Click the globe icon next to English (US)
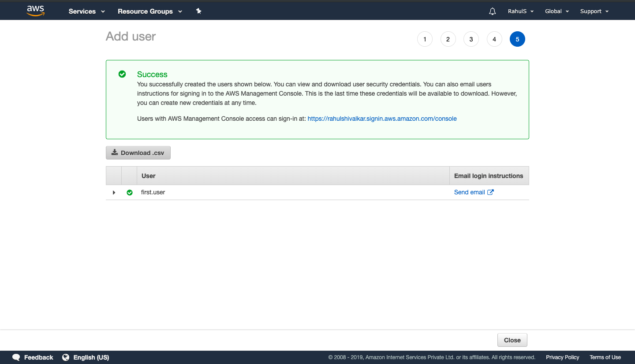635x364 pixels. pyautogui.click(x=66, y=357)
